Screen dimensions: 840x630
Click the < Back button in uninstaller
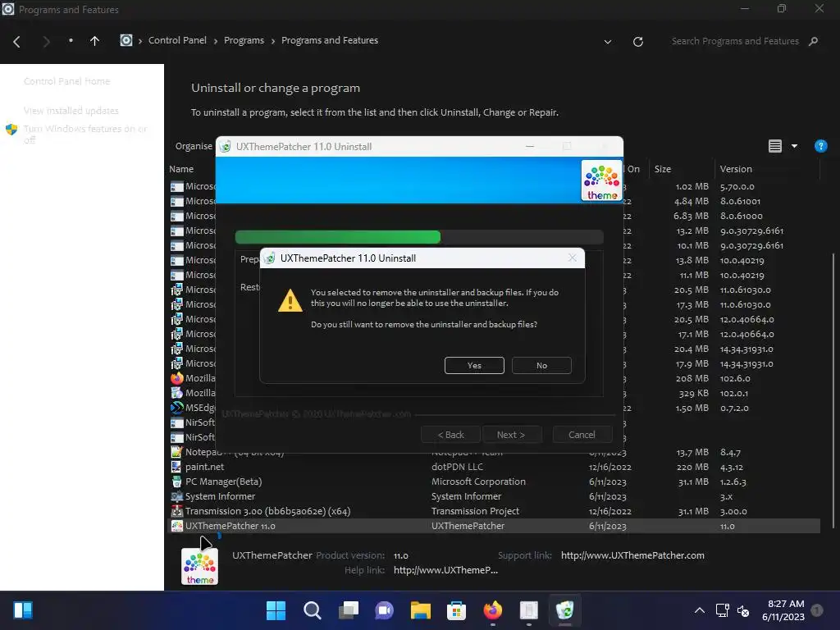(450, 435)
